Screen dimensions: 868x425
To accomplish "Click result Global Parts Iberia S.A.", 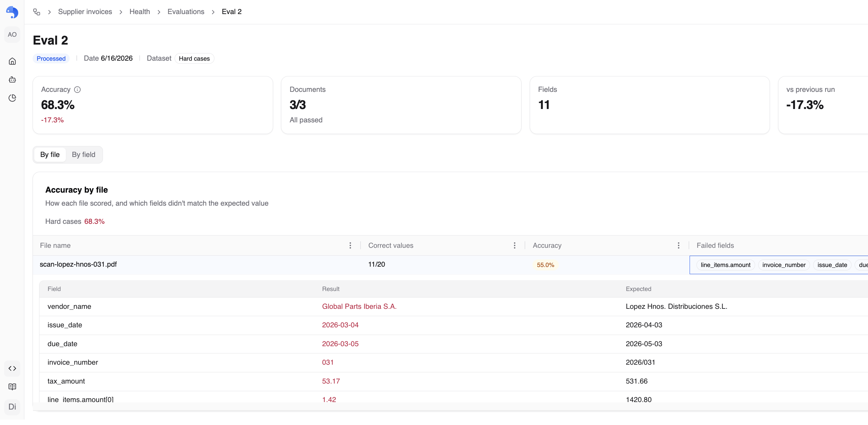I will click(359, 306).
